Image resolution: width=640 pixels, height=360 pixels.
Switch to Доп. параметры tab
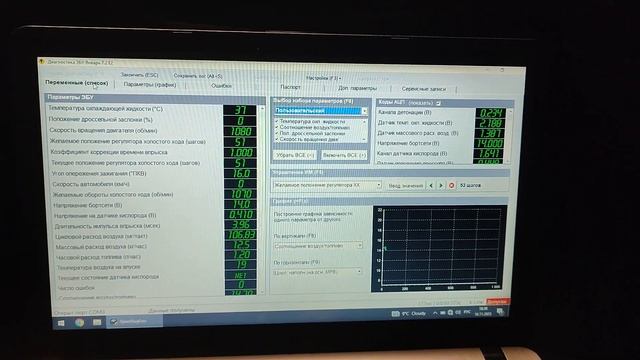(x=357, y=88)
